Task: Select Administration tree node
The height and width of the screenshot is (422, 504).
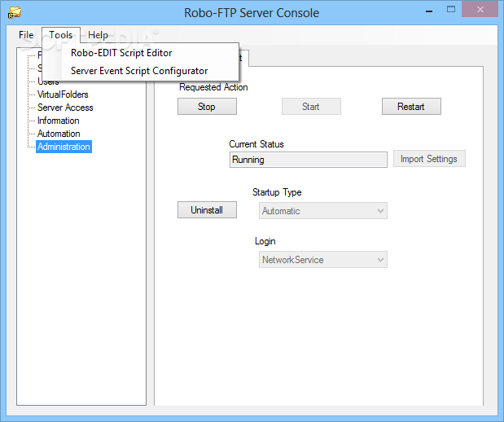Action: coord(64,147)
